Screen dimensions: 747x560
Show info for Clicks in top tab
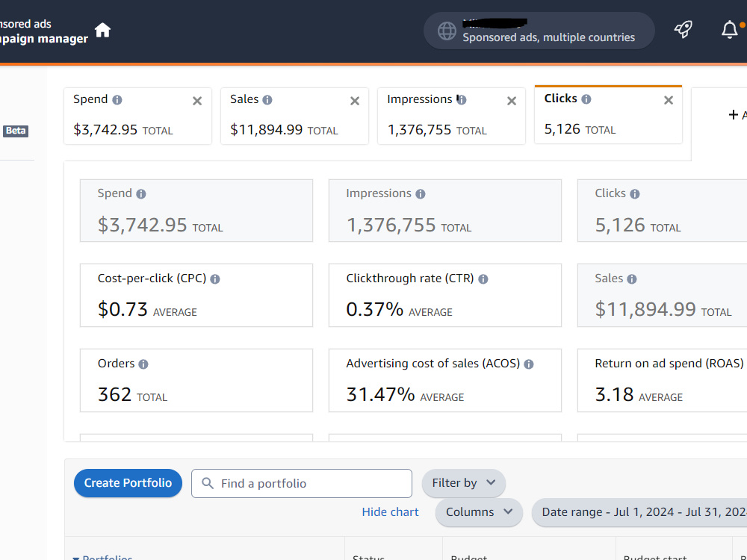[586, 99]
